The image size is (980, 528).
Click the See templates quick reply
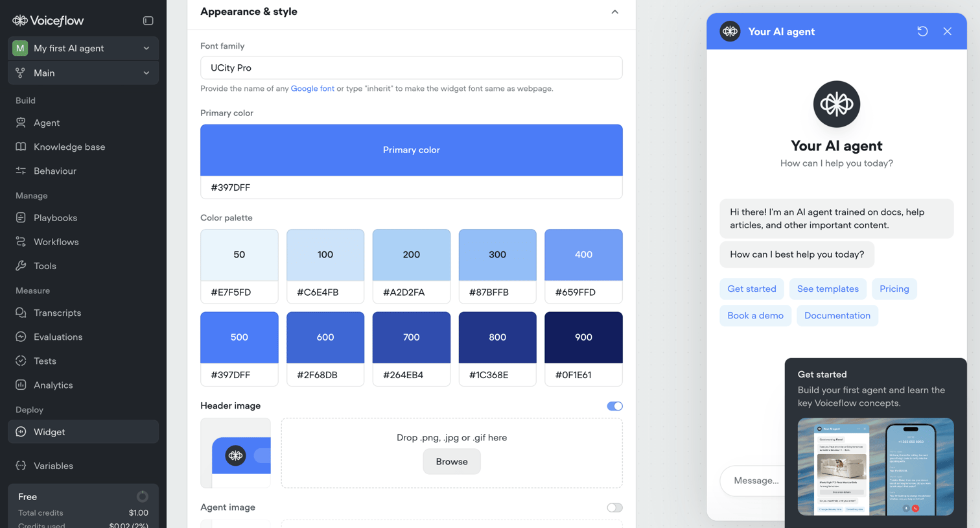(x=828, y=289)
